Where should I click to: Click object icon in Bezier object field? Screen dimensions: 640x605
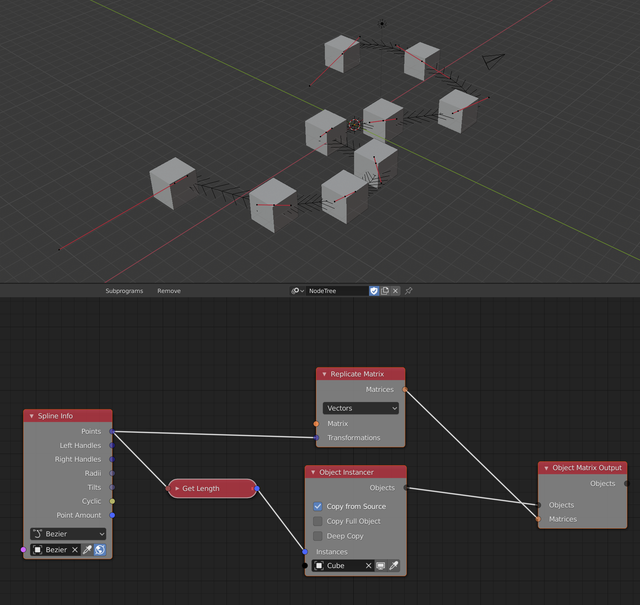37,550
